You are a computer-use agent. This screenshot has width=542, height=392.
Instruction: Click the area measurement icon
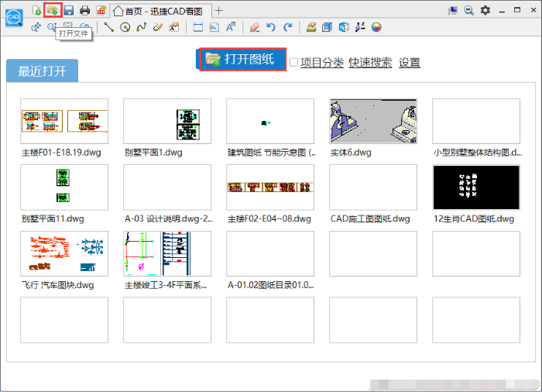point(214,27)
